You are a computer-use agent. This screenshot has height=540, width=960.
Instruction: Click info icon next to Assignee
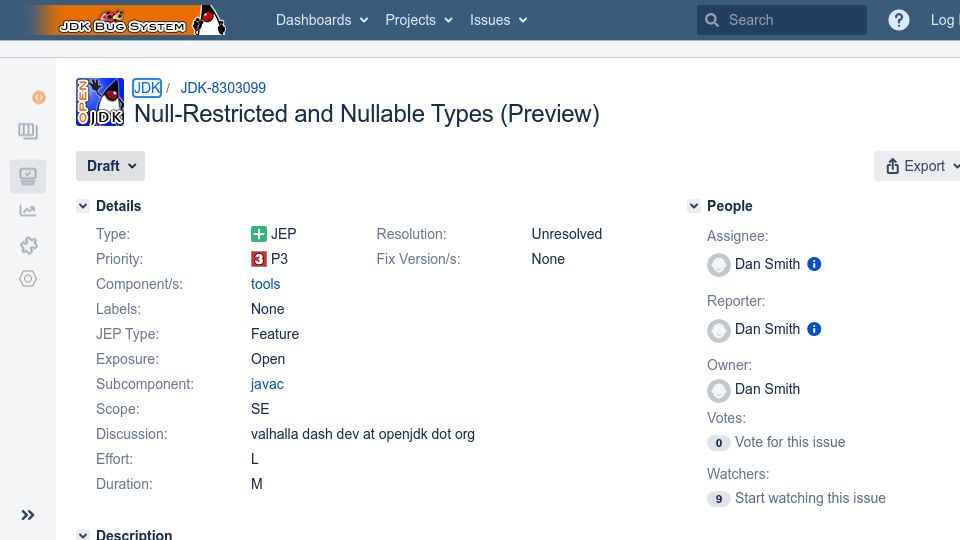[814, 264]
